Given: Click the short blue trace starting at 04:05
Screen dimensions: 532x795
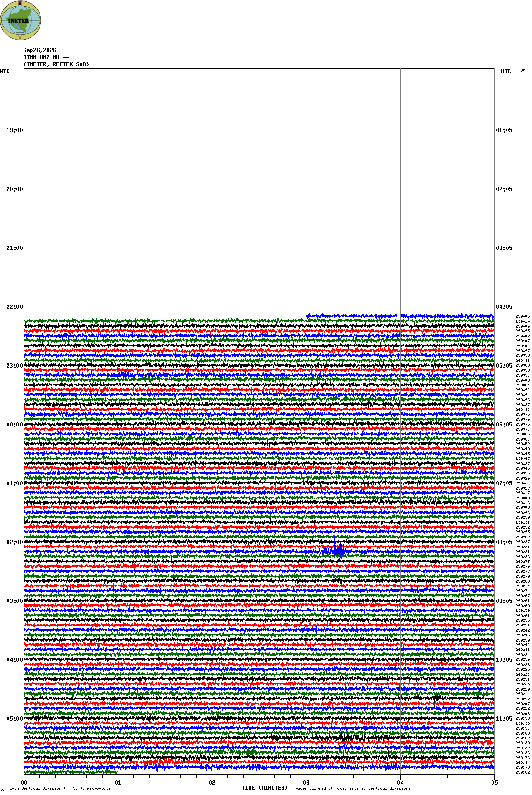Looking at the screenshot, I should pos(400,316).
